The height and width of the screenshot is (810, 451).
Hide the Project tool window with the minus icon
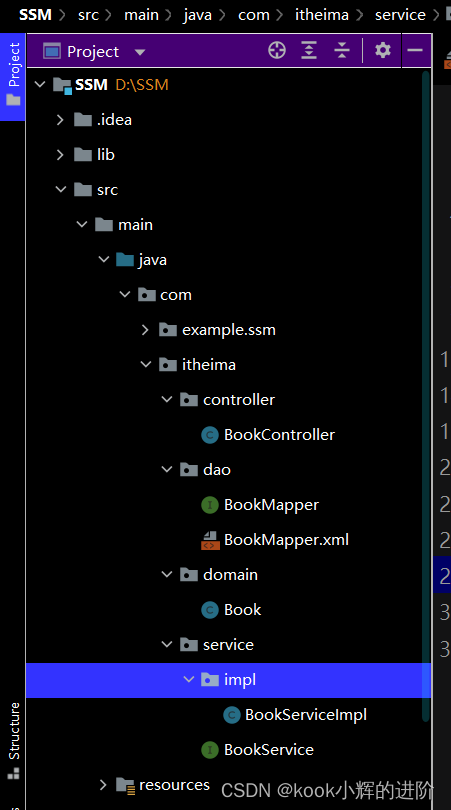pyautogui.click(x=415, y=51)
